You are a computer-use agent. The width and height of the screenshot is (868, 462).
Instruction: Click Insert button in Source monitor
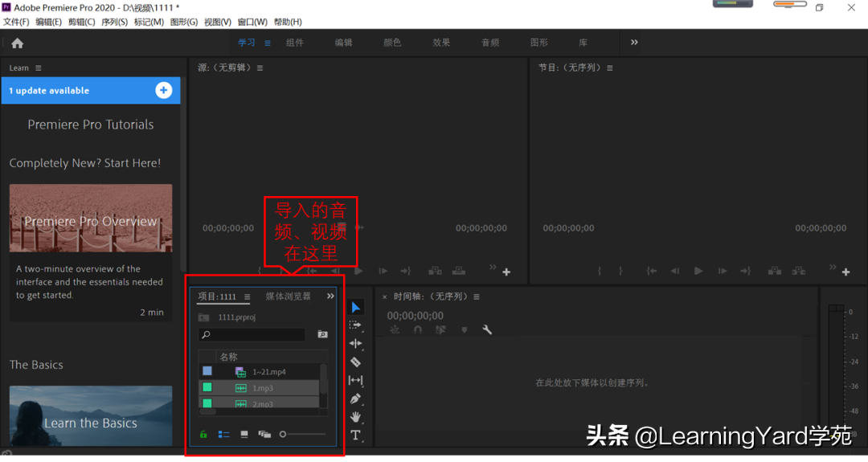pyautogui.click(x=435, y=271)
